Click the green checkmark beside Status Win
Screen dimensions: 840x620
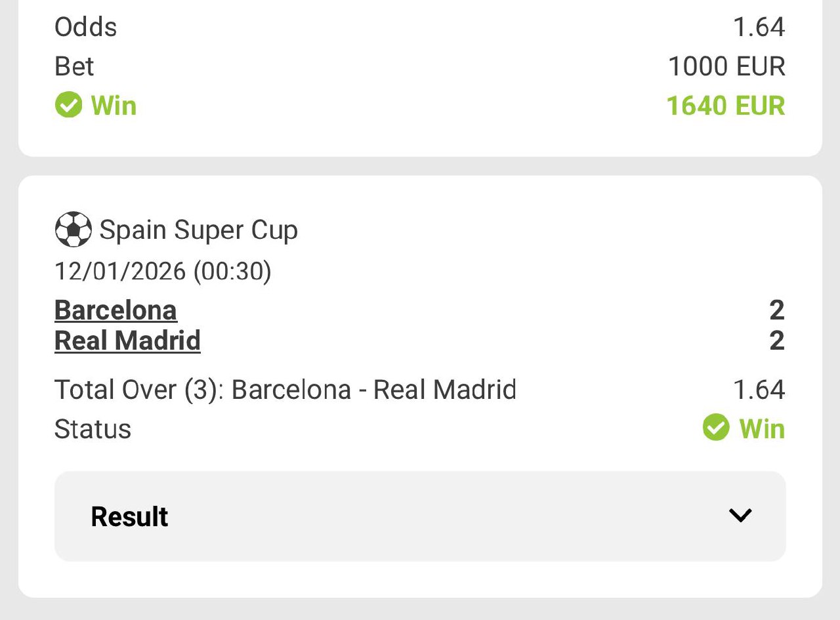pyautogui.click(x=715, y=428)
